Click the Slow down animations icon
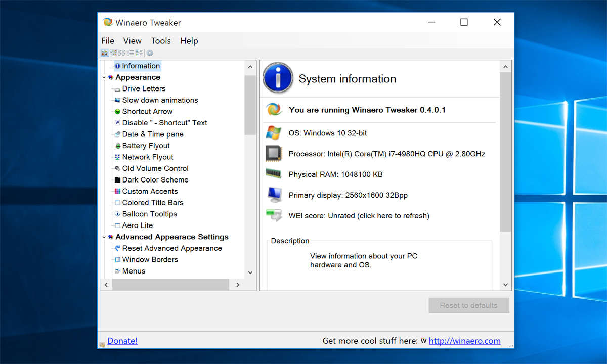 117,100
